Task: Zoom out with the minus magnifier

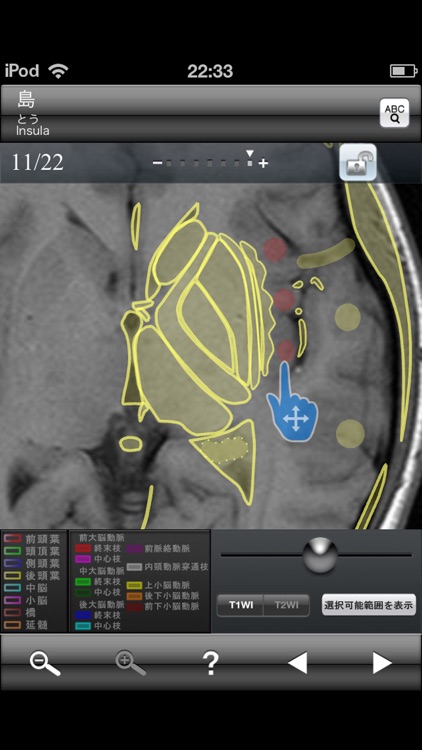Action: (x=45, y=663)
